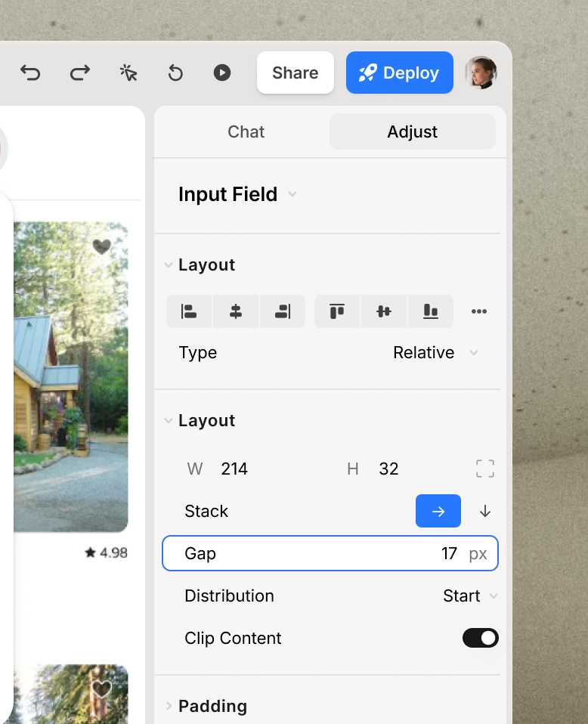Set Stack direction to horizontal arrow
Image resolution: width=588 pixels, height=724 pixels.
tap(438, 512)
